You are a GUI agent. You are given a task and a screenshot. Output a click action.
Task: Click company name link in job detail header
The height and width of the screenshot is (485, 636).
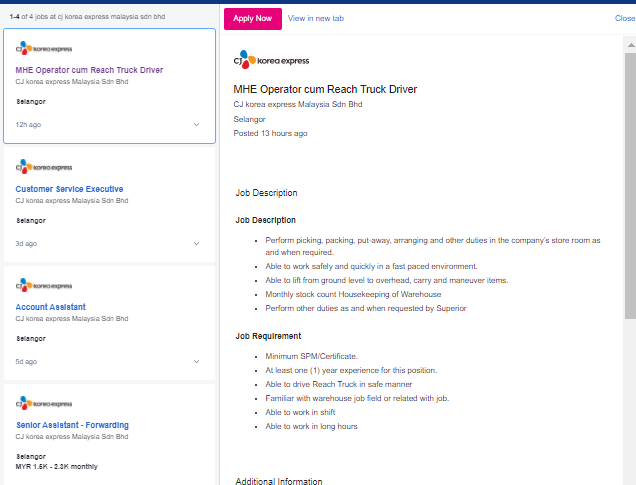pos(297,104)
